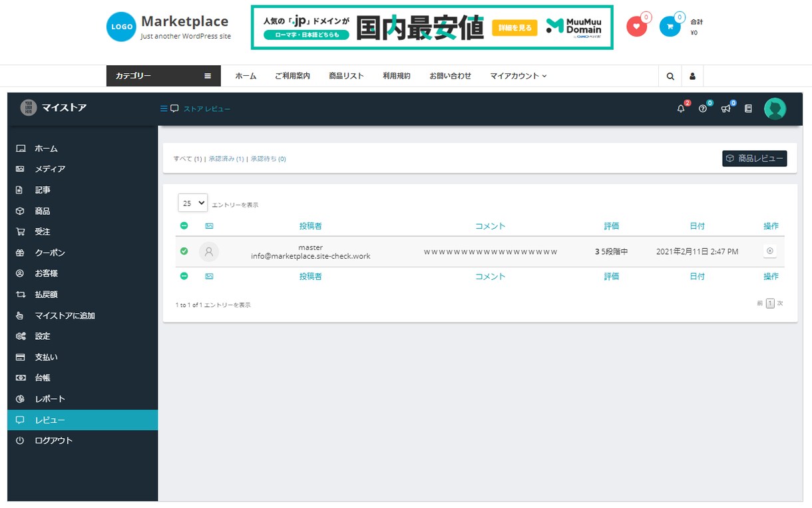
Task: Open notifications bell icon
Action: (x=681, y=108)
